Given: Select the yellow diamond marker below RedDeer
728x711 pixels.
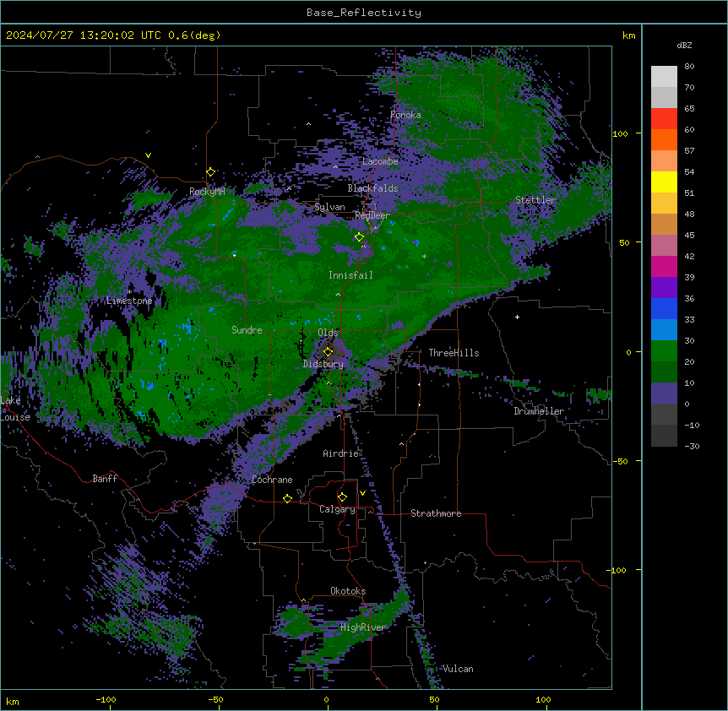Looking at the screenshot, I should click(359, 237).
